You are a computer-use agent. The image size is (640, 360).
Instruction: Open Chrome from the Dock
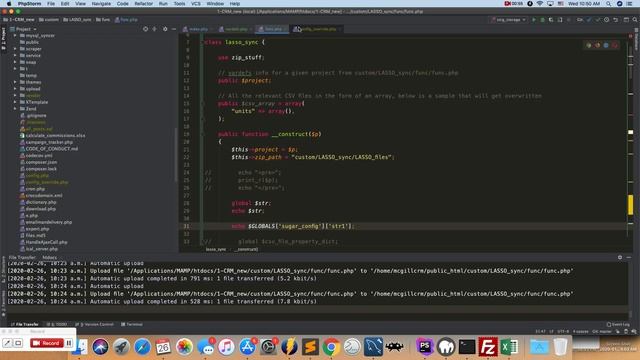click(x=331, y=347)
